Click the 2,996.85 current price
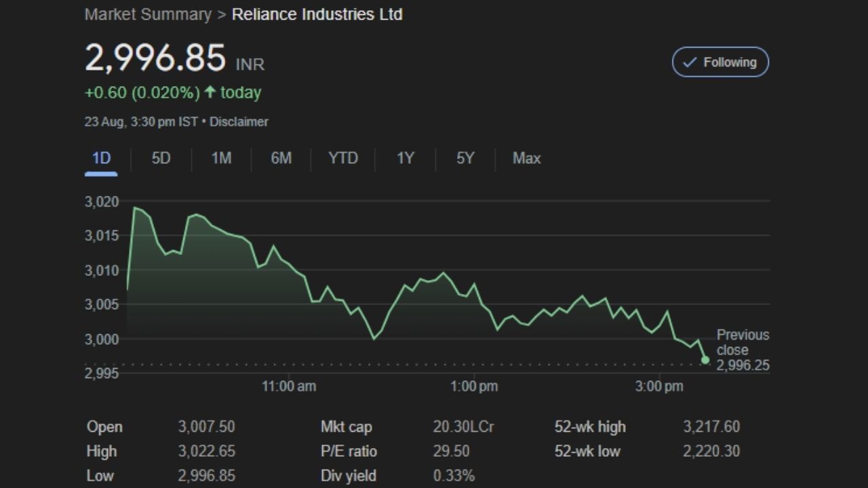 tap(155, 58)
